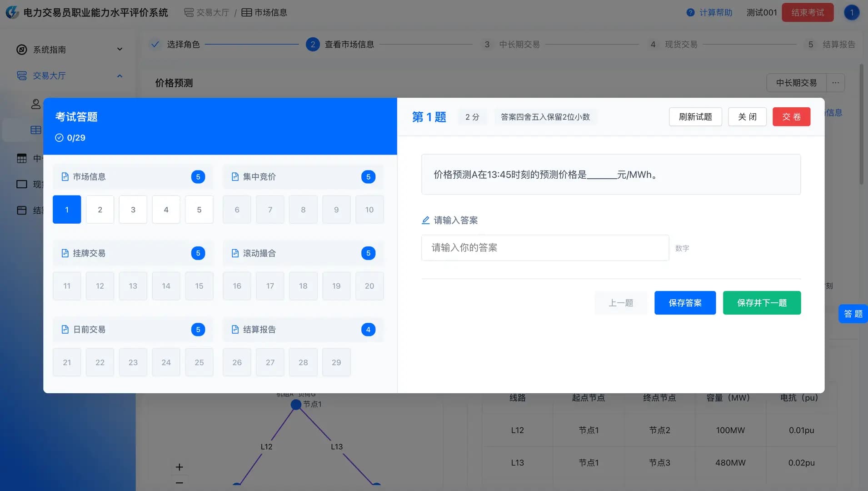Click the 结算报告 section document icon
The image size is (868, 491).
[x=235, y=330]
